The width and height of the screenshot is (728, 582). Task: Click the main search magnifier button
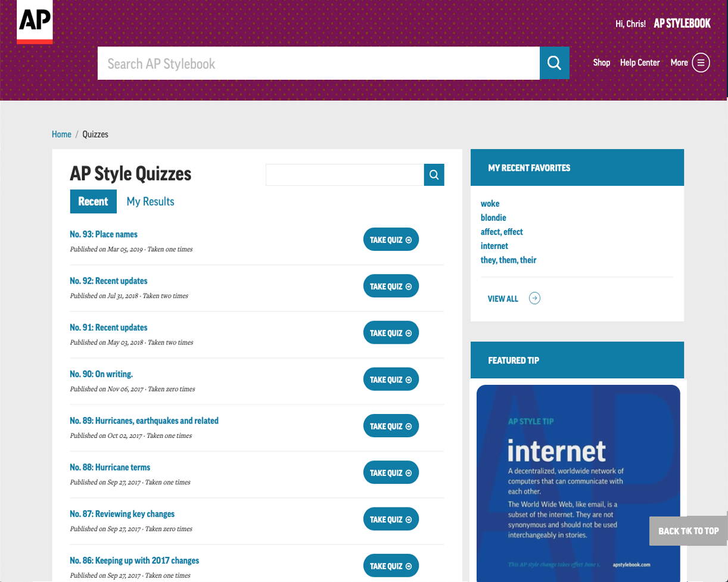pos(555,63)
